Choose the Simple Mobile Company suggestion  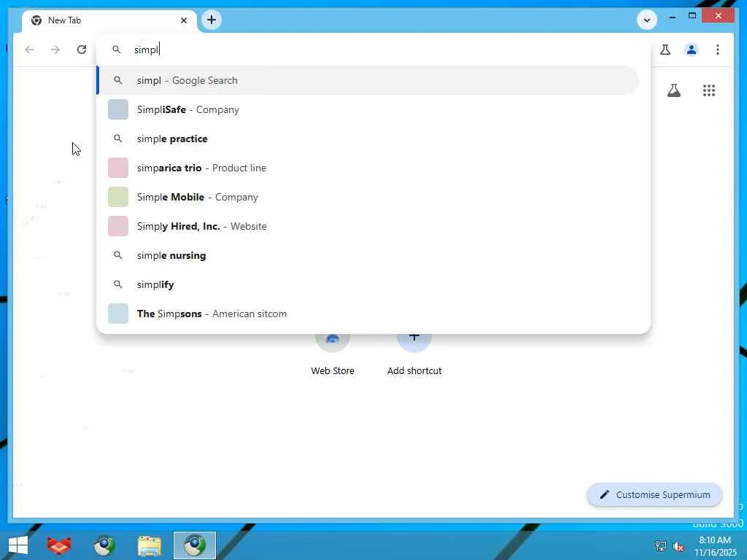[x=368, y=197]
